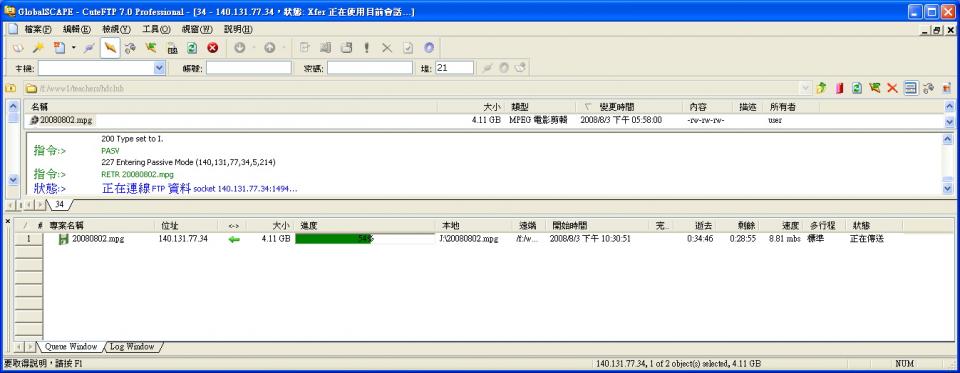Screen dimensions: 960x373
Task: Click the green download direction arrow in queue
Action: tap(234, 239)
